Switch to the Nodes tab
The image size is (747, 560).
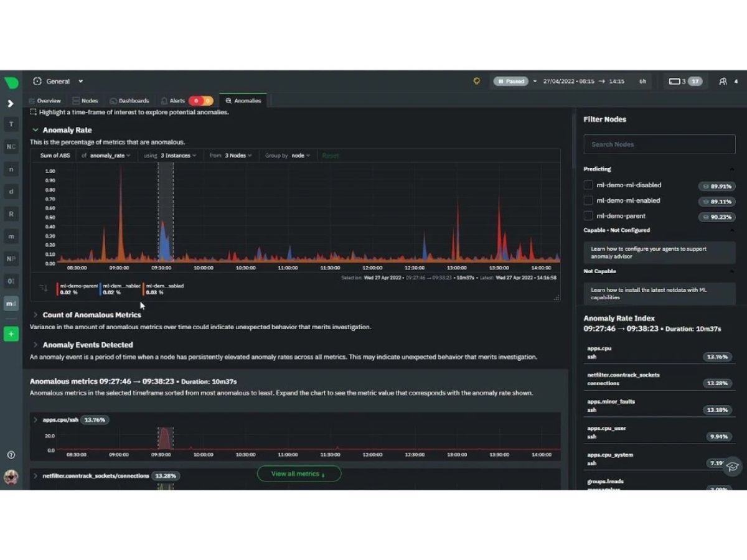85,101
